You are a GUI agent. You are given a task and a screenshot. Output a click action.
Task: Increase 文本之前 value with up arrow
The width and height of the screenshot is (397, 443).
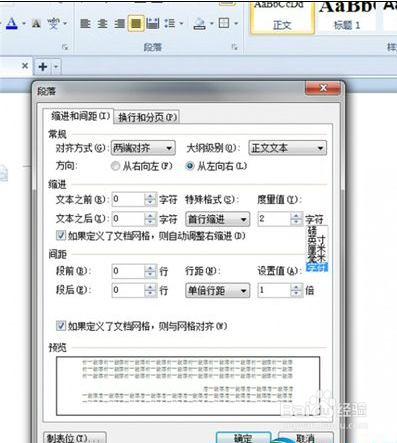click(151, 196)
